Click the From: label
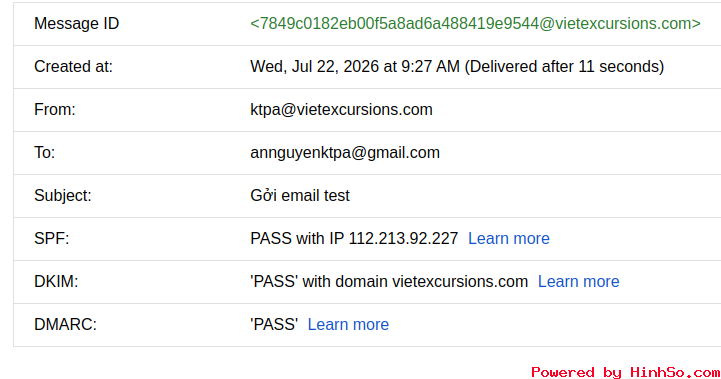 click(55, 109)
